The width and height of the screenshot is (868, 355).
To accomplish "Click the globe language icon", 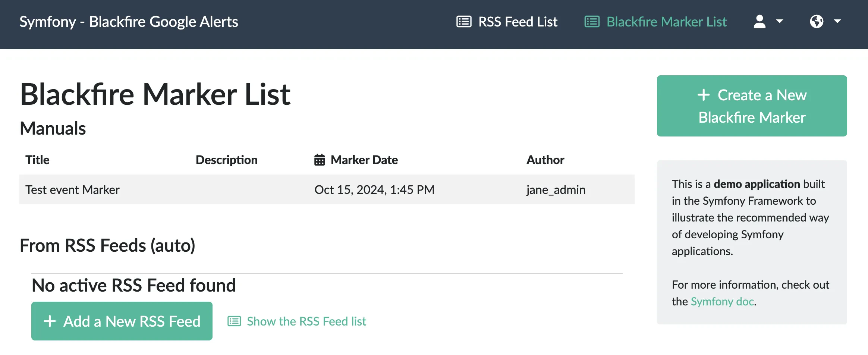I will (x=817, y=22).
